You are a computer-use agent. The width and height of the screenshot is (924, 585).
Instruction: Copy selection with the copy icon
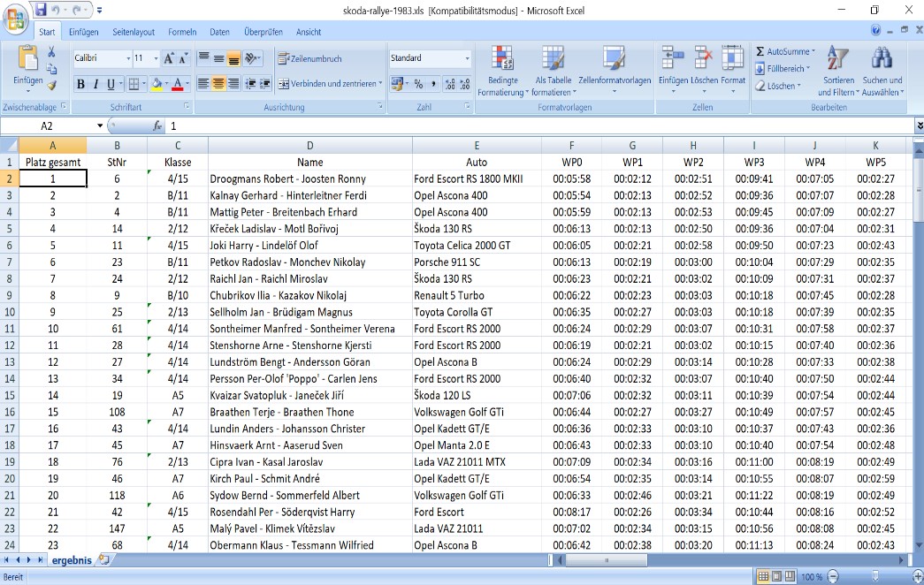51,69
